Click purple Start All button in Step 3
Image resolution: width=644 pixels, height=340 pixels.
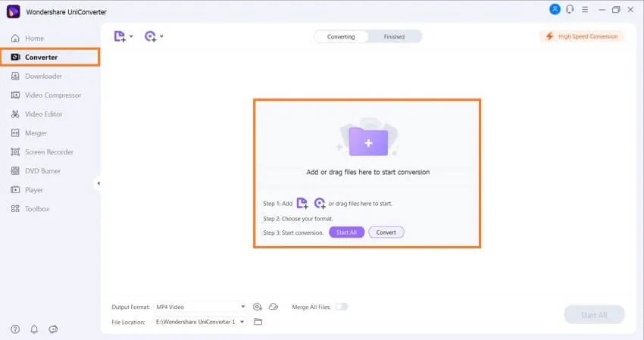tap(347, 232)
